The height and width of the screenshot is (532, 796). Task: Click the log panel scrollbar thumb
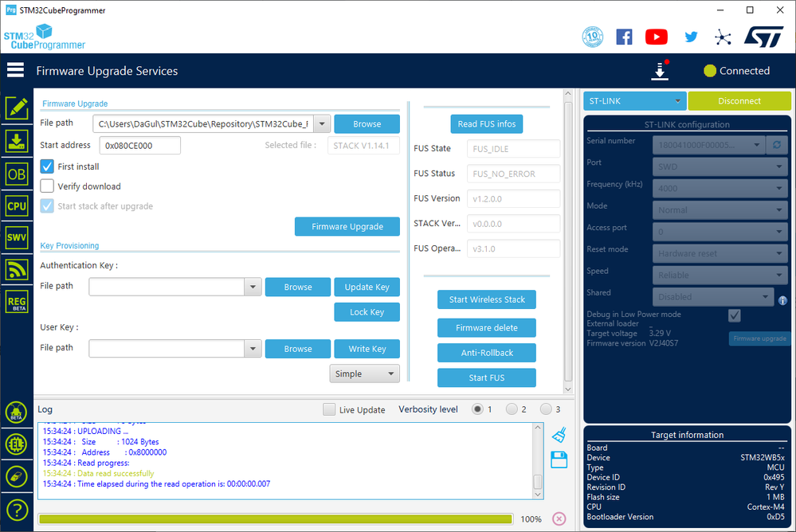[538, 481]
